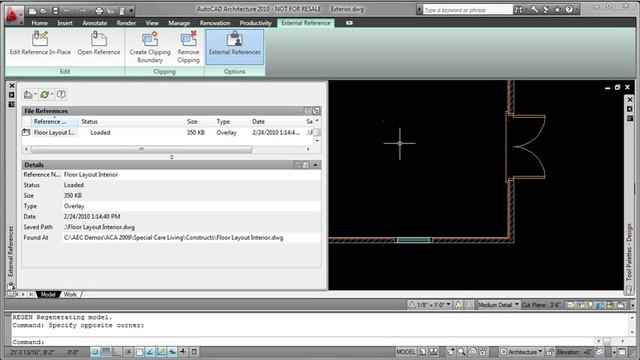The height and width of the screenshot is (360, 640).
Task: Sort by Type column header
Action: click(x=232, y=122)
